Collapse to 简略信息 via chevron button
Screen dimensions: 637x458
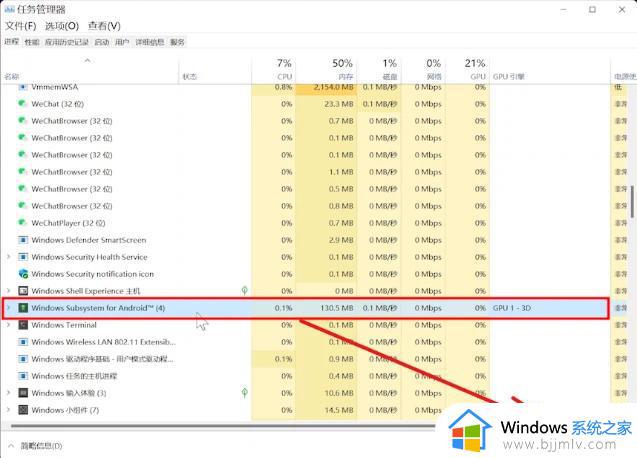(x=11, y=446)
